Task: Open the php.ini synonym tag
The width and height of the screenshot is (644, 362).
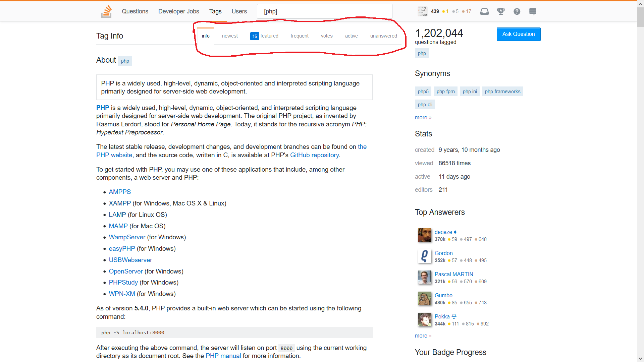Action: click(x=470, y=92)
